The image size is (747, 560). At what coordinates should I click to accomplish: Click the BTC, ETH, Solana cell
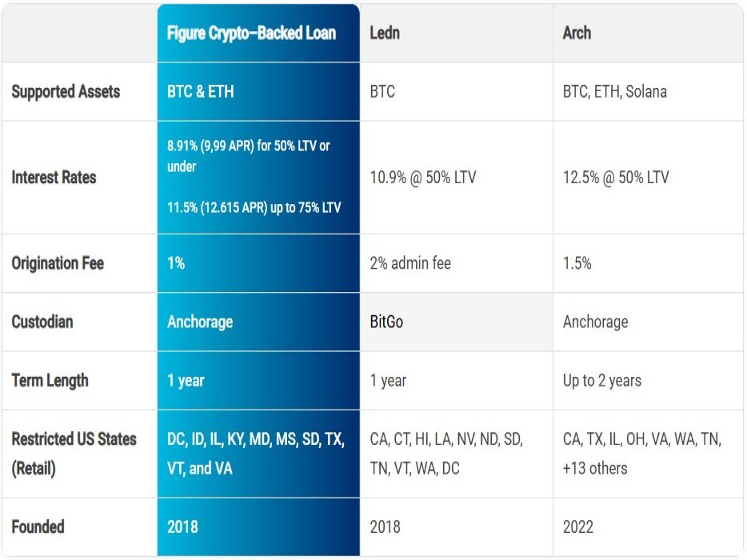(x=614, y=91)
